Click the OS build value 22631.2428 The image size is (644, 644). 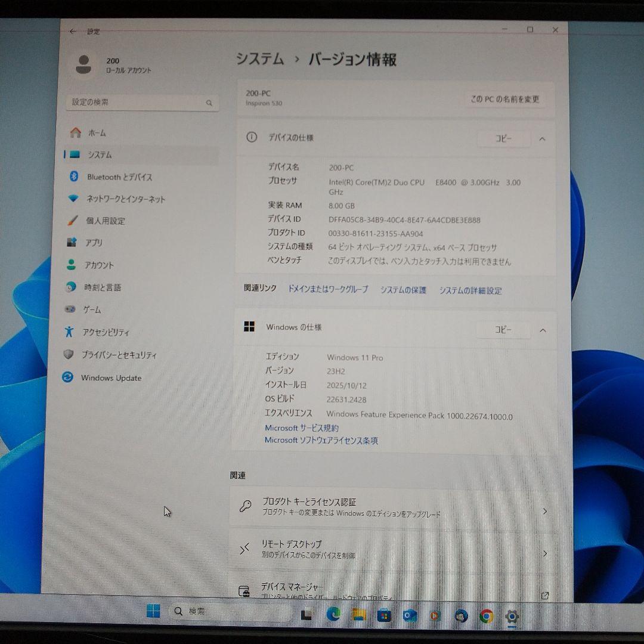tap(346, 399)
